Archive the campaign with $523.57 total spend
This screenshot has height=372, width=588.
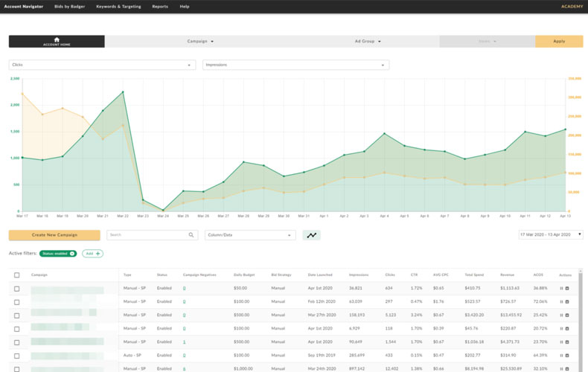[567, 302]
